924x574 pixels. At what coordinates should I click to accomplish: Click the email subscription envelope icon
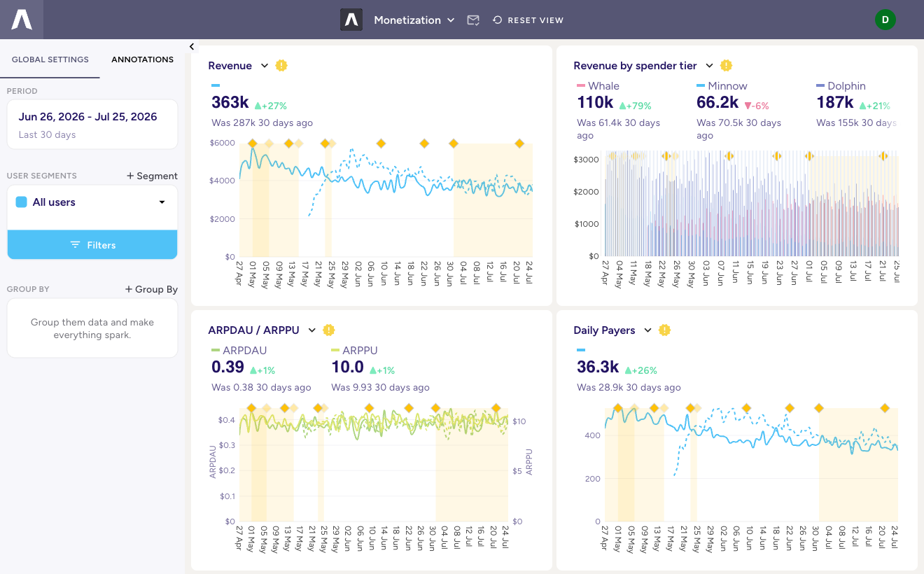click(x=473, y=20)
